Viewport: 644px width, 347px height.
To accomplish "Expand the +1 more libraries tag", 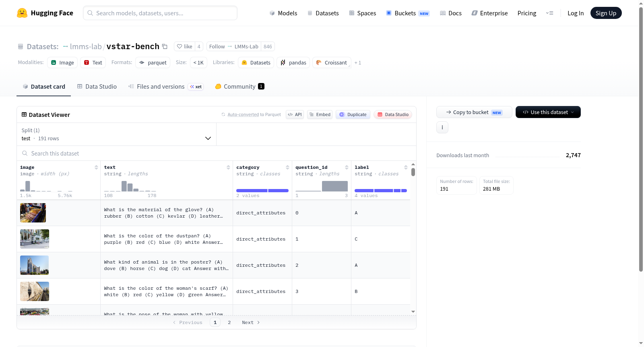I will coord(357,62).
